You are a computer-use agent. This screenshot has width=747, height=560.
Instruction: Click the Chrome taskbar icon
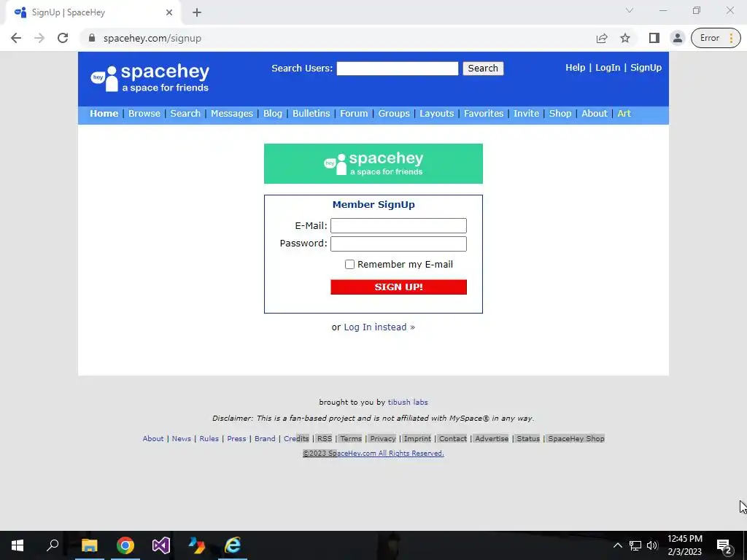[x=125, y=545]
